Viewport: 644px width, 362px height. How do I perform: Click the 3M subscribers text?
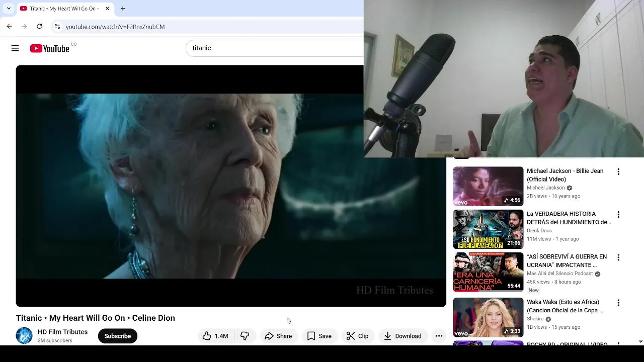(x=55, y=340)
